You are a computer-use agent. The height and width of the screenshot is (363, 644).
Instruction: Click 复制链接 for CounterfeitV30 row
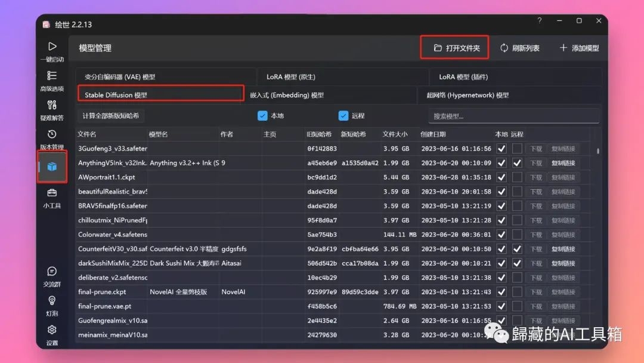click(x=563, y=249)
